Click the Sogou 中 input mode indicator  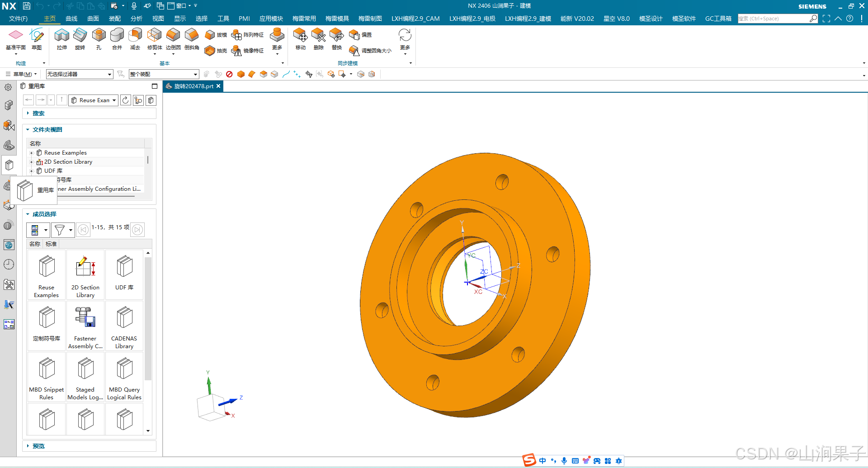(542, 461)
